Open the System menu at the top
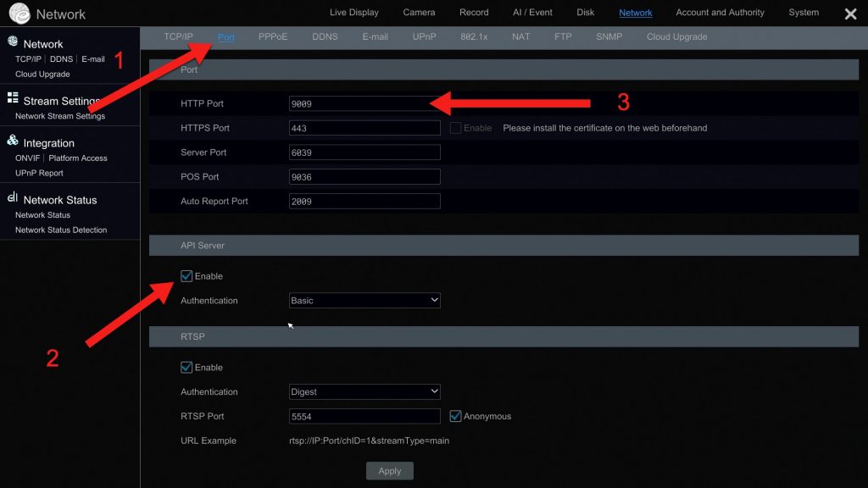 pos(804,12)
